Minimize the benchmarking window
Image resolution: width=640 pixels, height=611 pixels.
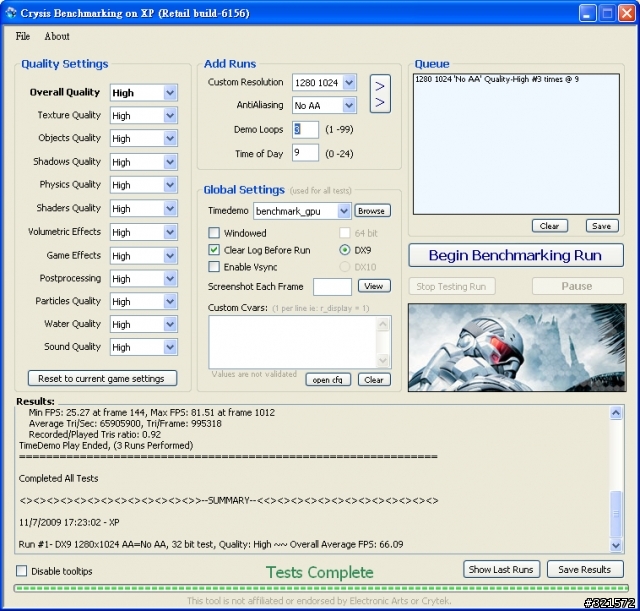click(x=587, y=13)
